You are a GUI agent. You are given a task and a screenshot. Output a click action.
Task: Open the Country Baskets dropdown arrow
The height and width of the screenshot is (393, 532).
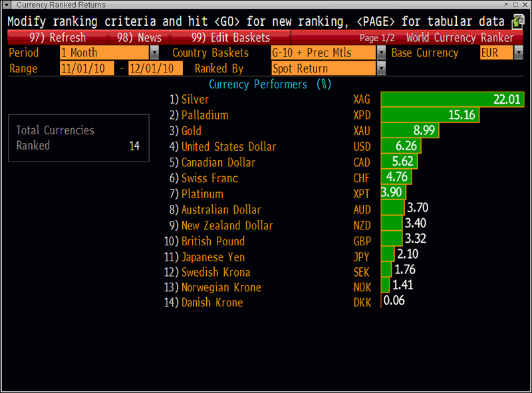(382, 53)
